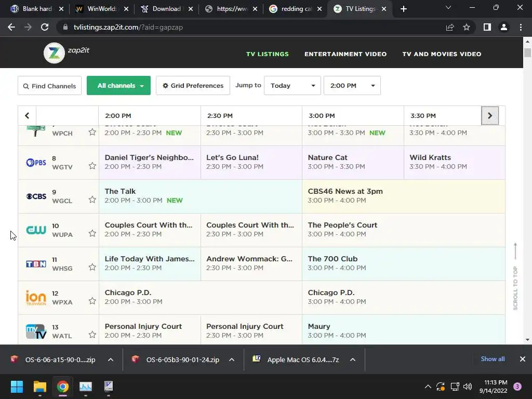Go to previous time slot in grid
Image resolution: width=532 pixels, height=399 pixels.
point(27,116)
